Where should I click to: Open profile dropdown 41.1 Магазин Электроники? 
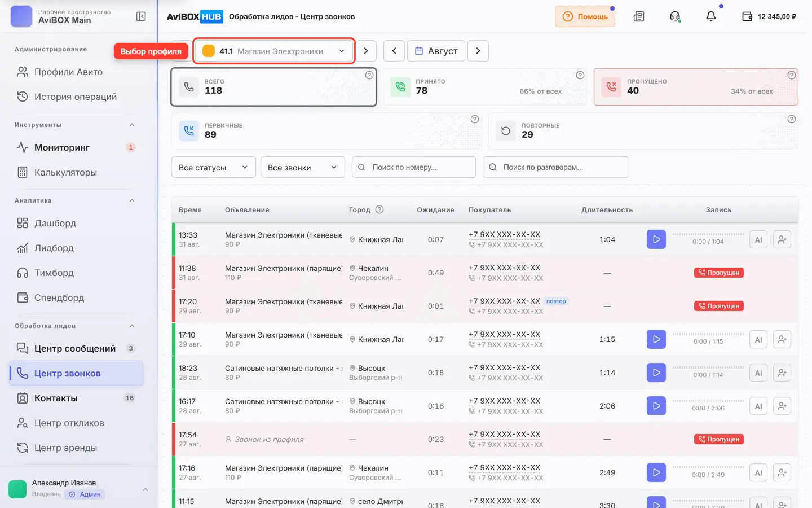[274, 51]
